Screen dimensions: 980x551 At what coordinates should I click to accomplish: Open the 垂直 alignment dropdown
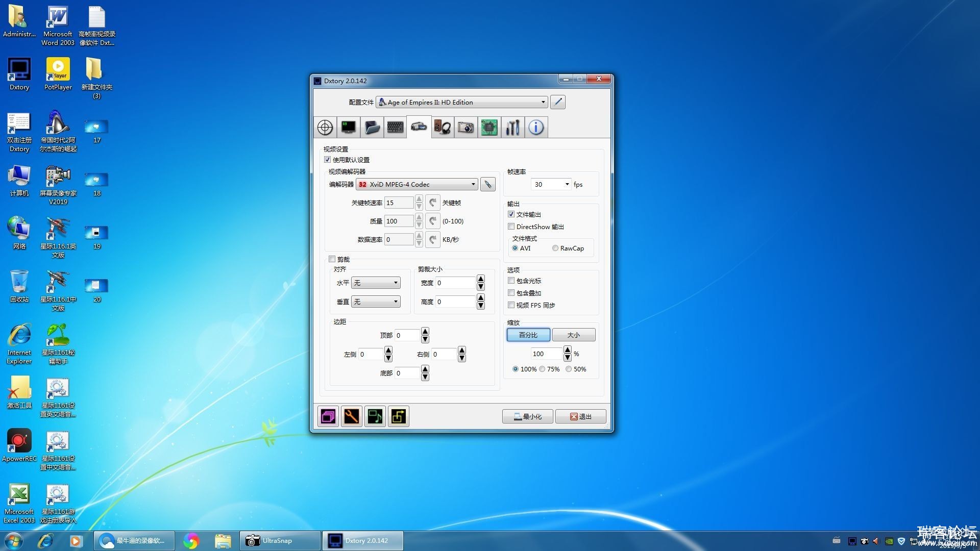click(x=376, y=302)
